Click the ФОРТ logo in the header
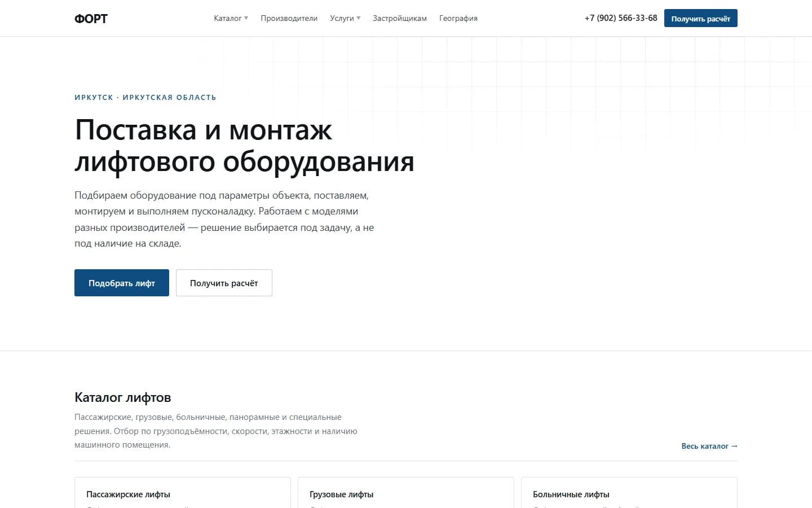Viewport: 812px width, 508px height. (x=91, y=19)
